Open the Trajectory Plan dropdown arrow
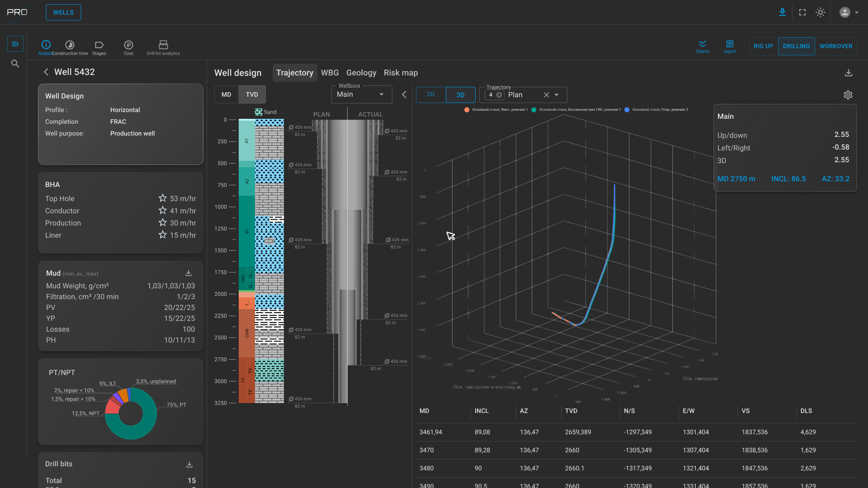The image size is (868, 488). pos(557,95)
